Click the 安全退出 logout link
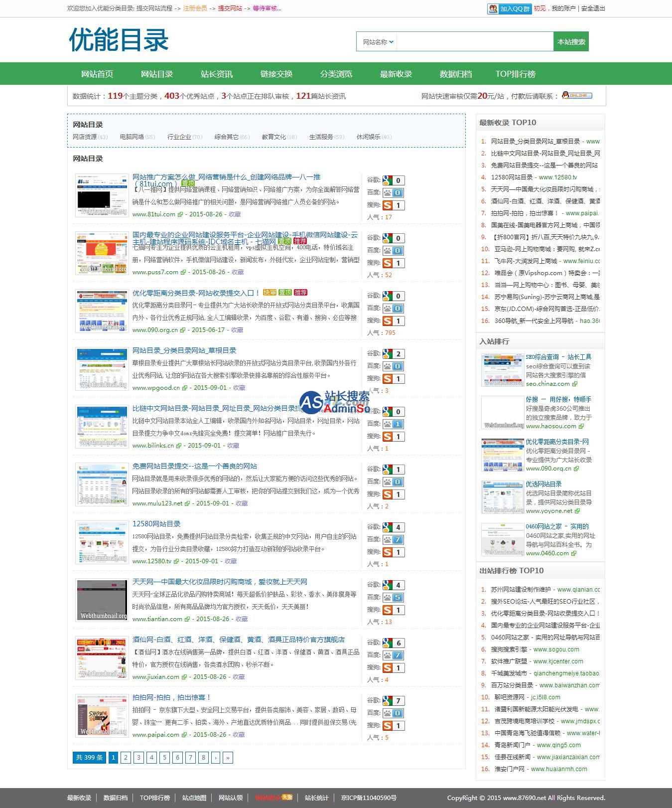 click(593, 8)
